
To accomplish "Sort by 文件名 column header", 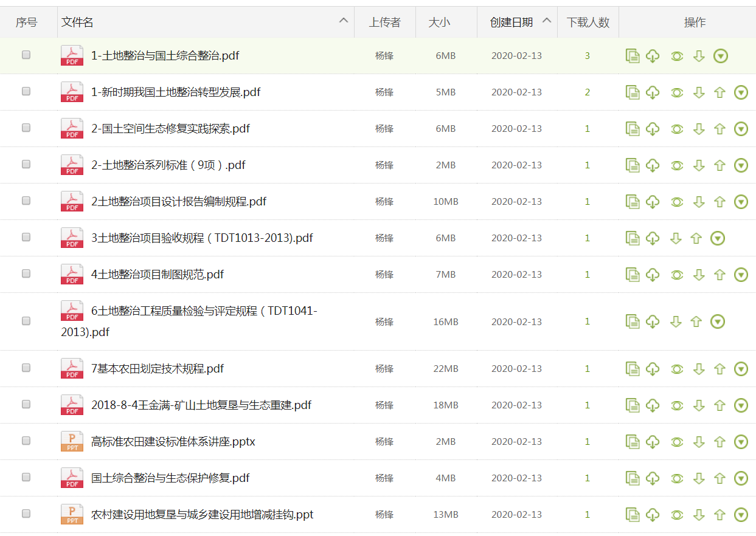I will click(x=77, y=22).
